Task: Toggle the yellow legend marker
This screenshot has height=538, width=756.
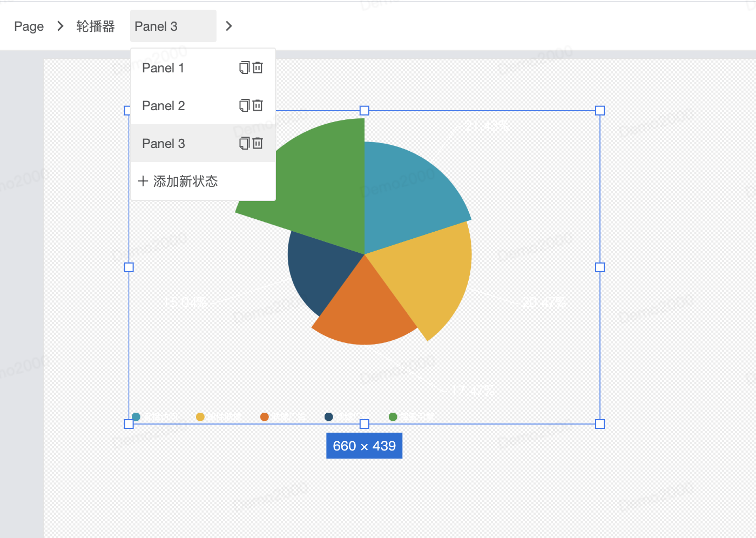Action: pos(200,416)
